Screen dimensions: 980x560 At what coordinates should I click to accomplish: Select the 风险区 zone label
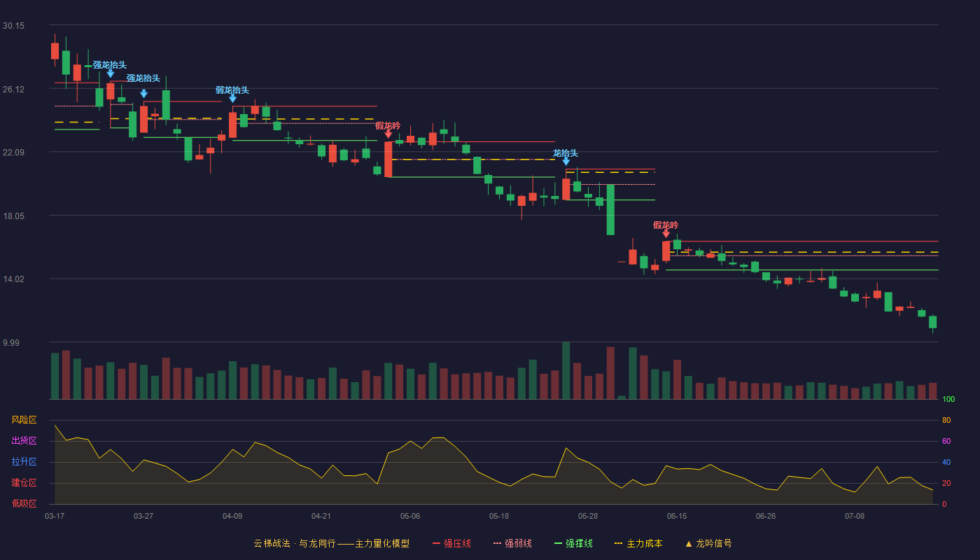pos(24,420)
